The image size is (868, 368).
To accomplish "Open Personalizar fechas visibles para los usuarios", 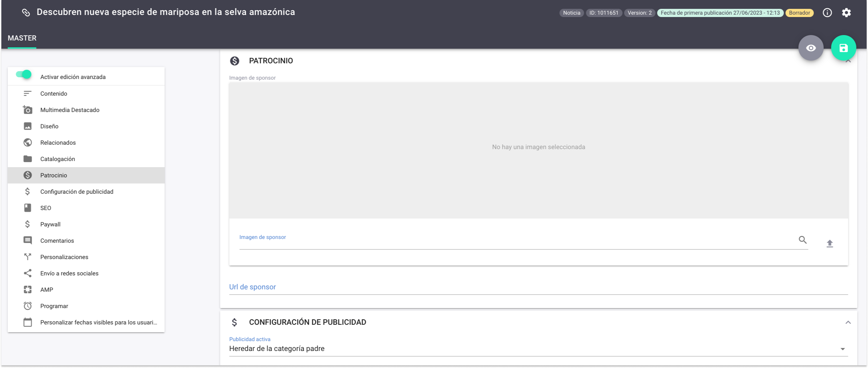I will point(86,322).
